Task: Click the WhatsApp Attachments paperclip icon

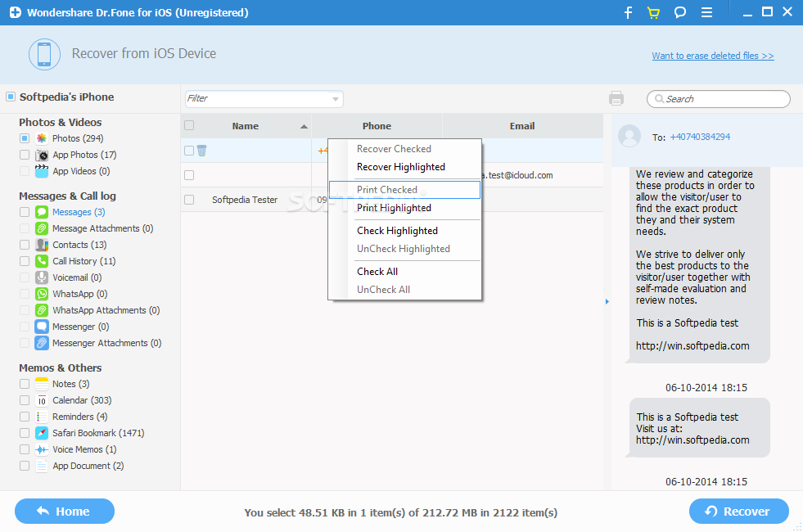Action: (x=42, y=310)
